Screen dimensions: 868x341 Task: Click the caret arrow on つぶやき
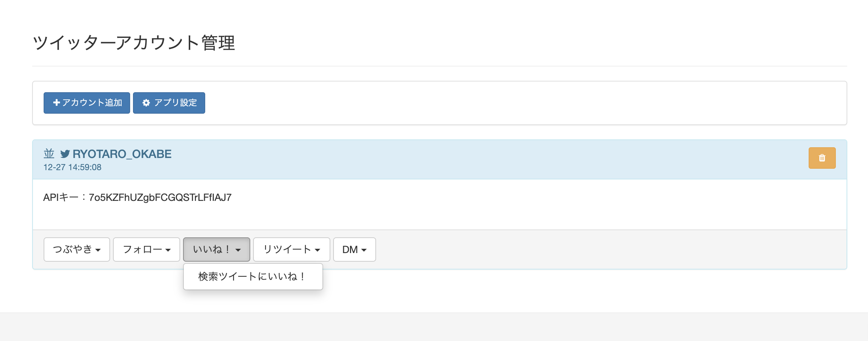coord(98,250)
